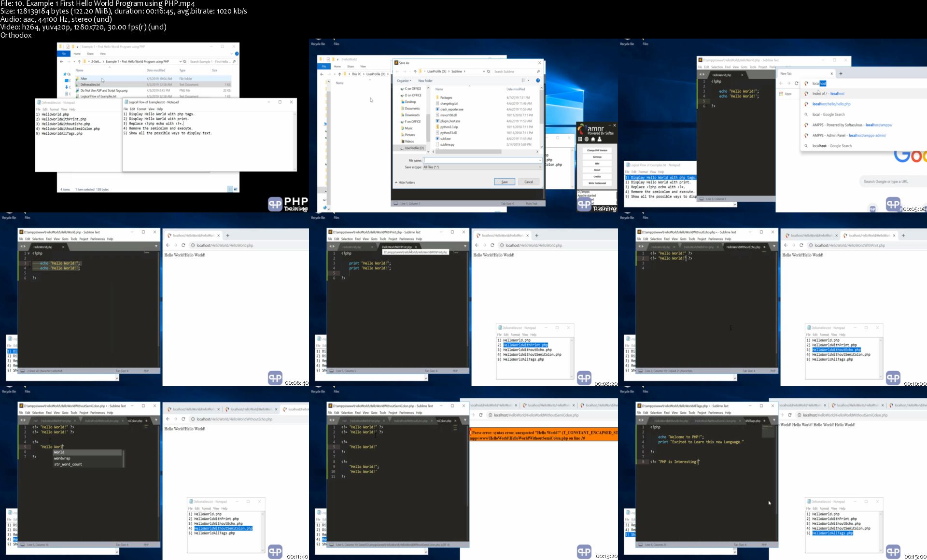Viewport: 927px width, 560px height.
Task: Click the up-arrow in Example 1 Explorer navigation
Action: click(79, 62)
